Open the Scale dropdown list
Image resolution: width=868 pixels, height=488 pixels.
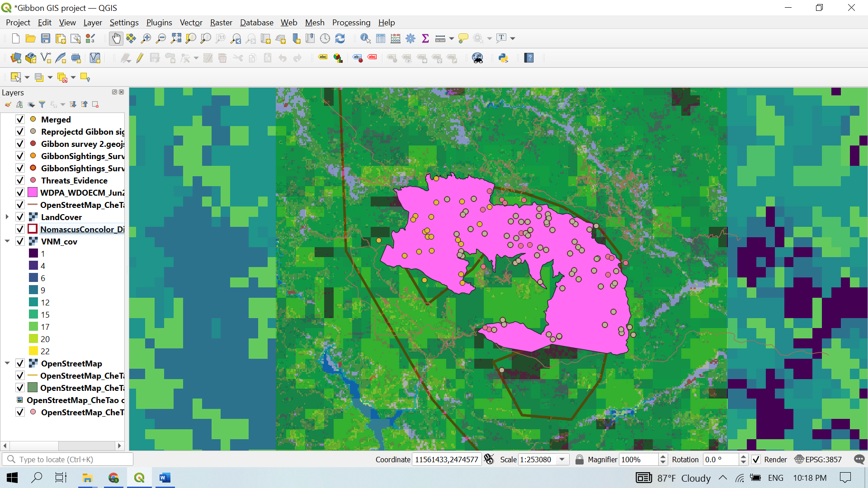[562, 460]
